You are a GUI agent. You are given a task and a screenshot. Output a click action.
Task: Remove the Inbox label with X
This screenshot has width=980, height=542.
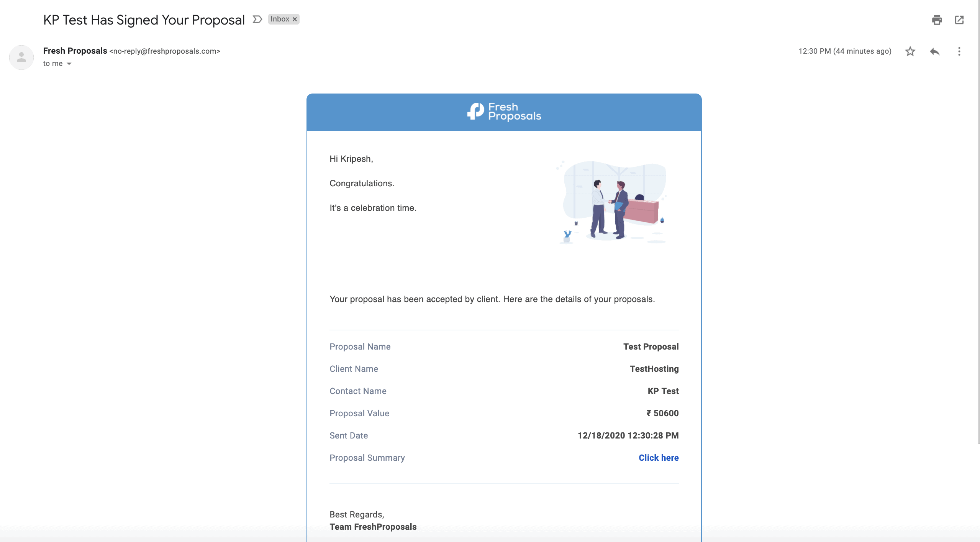[295, 19]
